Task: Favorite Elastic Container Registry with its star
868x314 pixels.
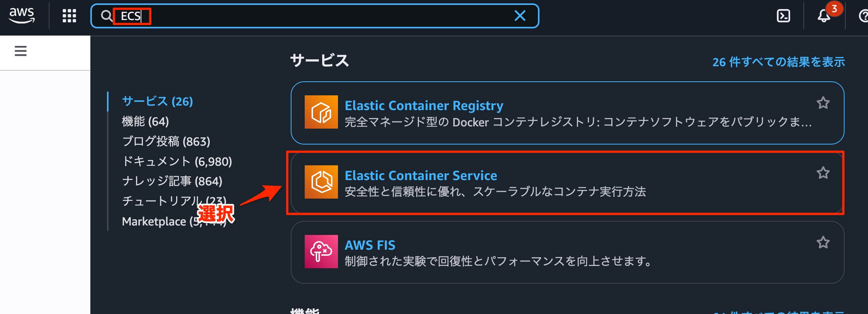Action: pyautogui.click(x=823, y=102)
